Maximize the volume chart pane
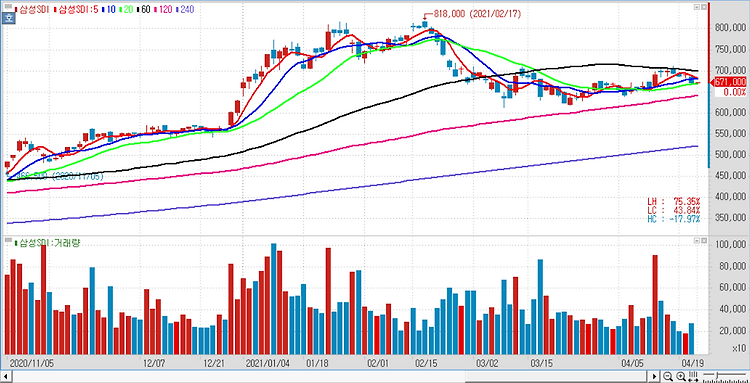 tap(704, 241)
